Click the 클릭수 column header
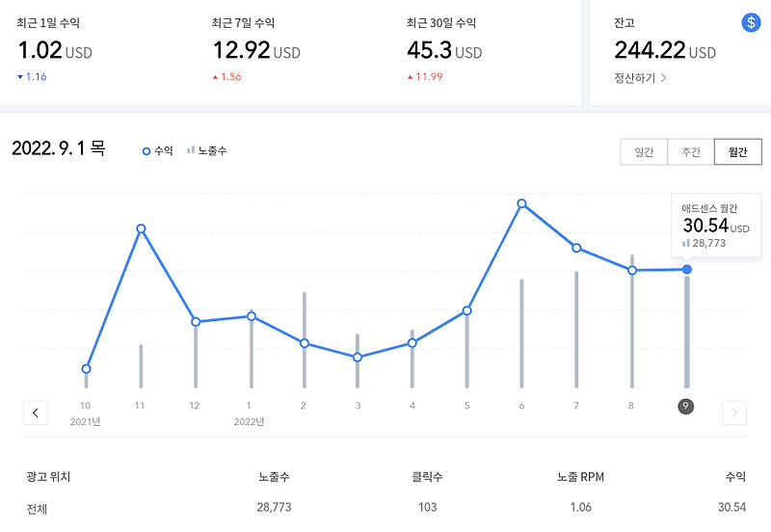Screen dimensions: 771x532 point(427,476)
